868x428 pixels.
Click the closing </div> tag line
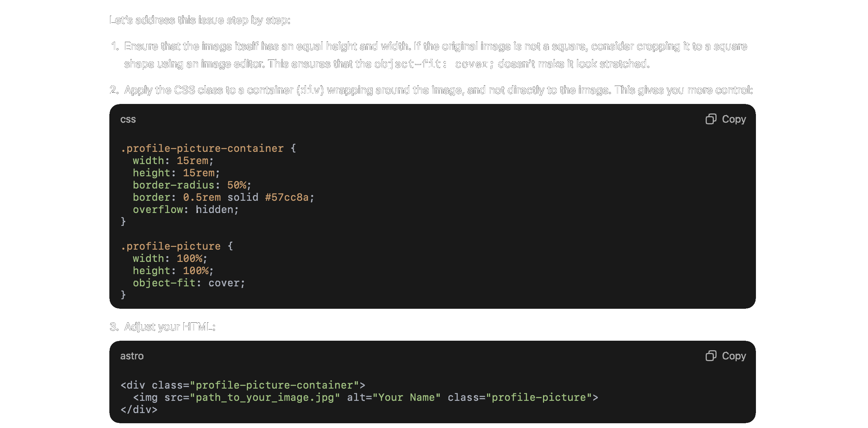point(139,410)
